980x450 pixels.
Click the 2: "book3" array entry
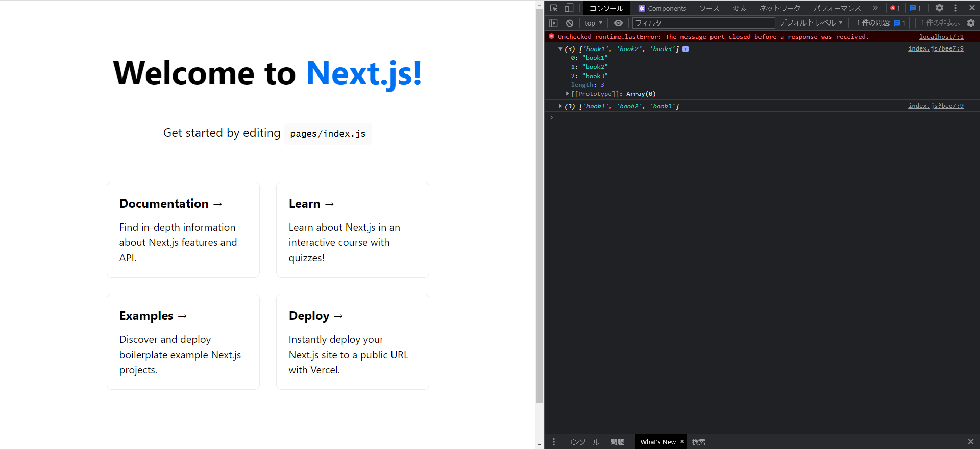(589, 76)
